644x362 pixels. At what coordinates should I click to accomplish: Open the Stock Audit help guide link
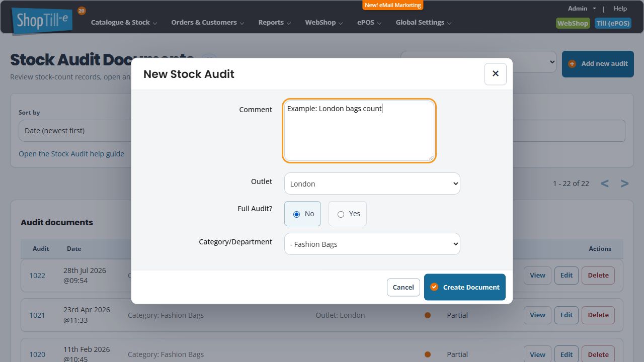point(71,154)
